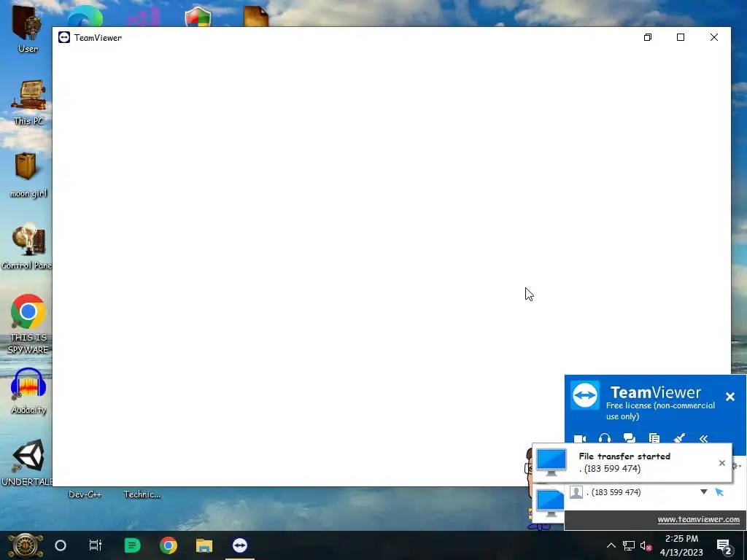Maximize the TeamViewer window

tap(681, 37)
